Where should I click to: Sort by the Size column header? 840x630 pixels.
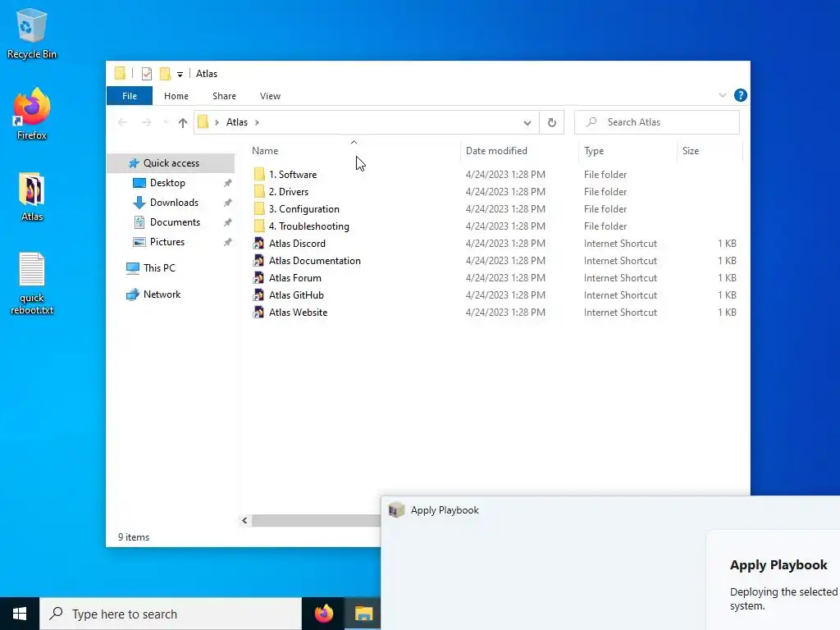(710, 151)
